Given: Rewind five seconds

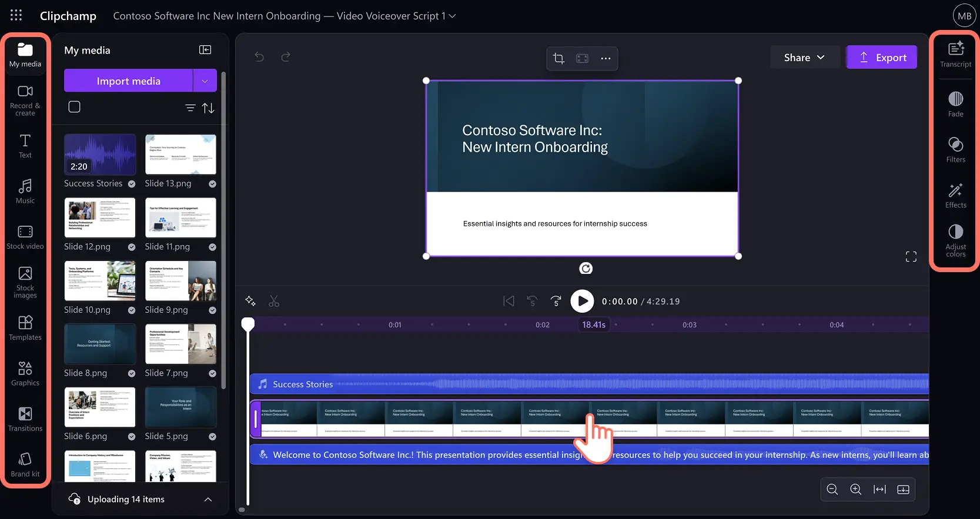Looking at the screenshot, I should tap(532, 301).
